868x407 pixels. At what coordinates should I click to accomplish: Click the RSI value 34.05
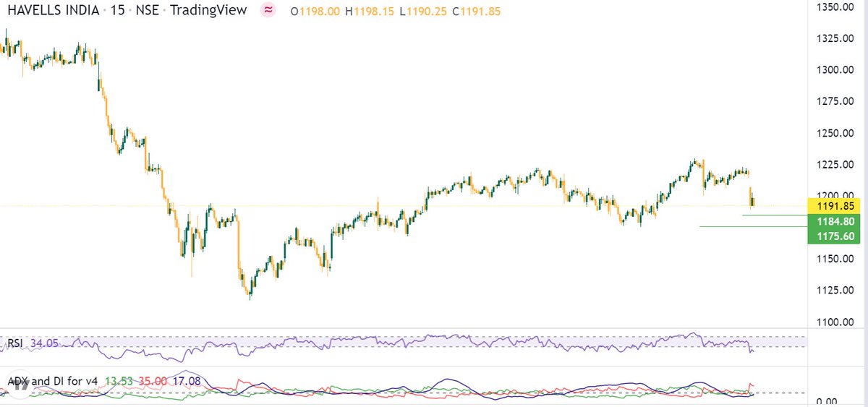coord(45,343)
